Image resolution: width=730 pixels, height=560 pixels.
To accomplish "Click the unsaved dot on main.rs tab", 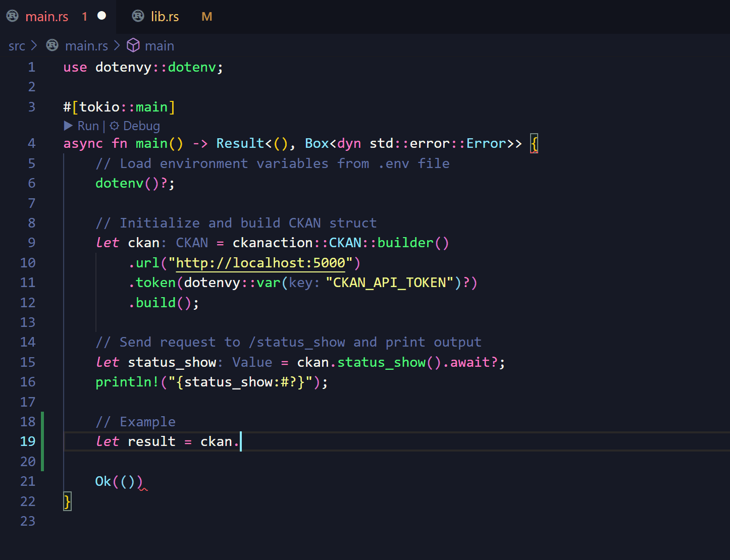I will tap(101, 16).
